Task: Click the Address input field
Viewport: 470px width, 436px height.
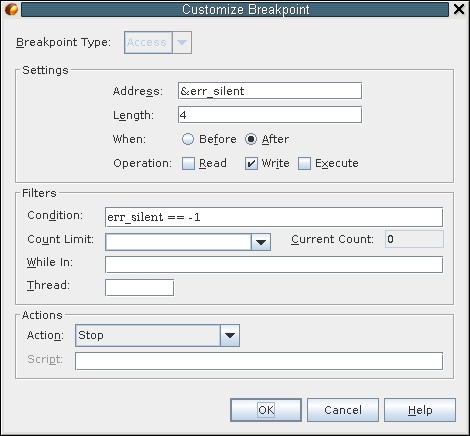Action: click(x=270, y=91)
